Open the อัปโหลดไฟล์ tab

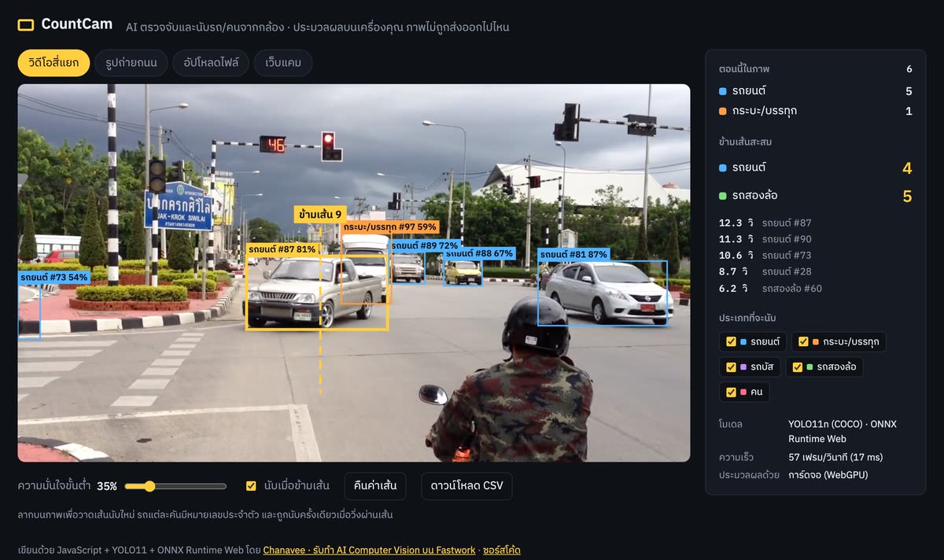(211, 63)
